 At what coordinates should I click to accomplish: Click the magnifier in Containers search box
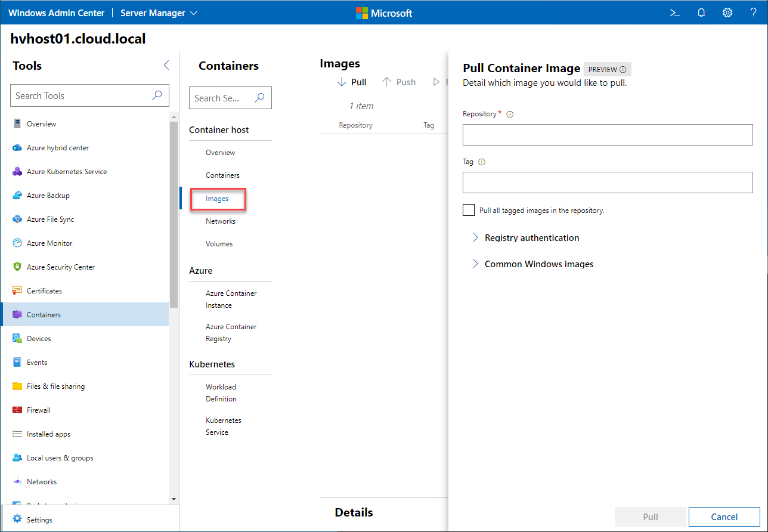[259, 98]
